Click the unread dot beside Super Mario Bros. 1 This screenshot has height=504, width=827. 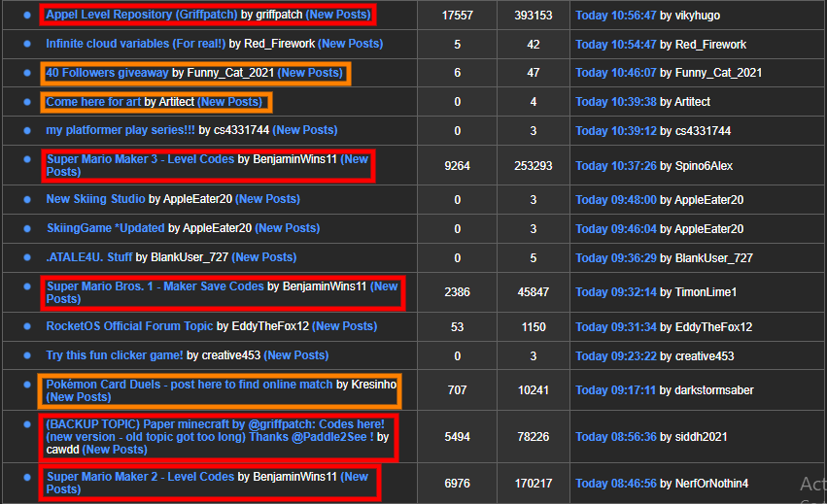[27, 286]
